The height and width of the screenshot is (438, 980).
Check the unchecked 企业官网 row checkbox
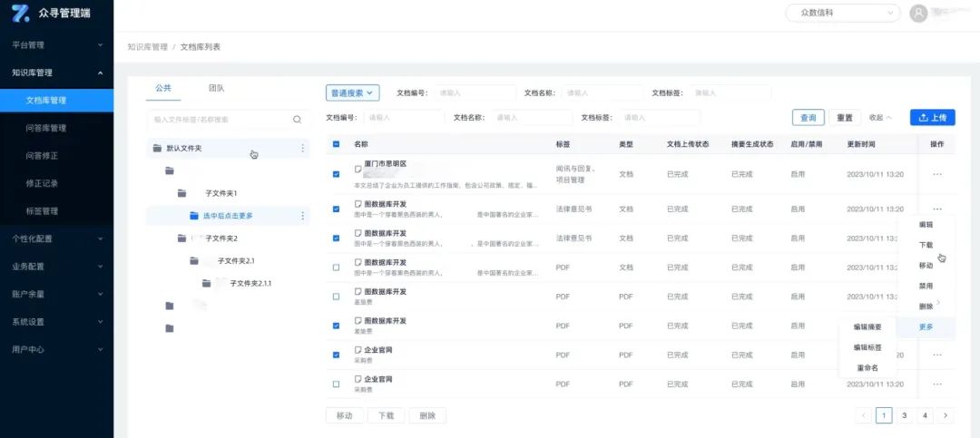[x=337, y=384]
